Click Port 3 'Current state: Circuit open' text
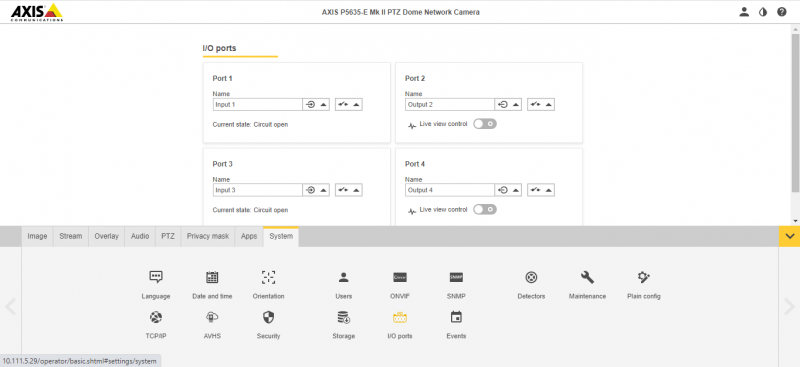The image size is (800, 367). point(250,210)
